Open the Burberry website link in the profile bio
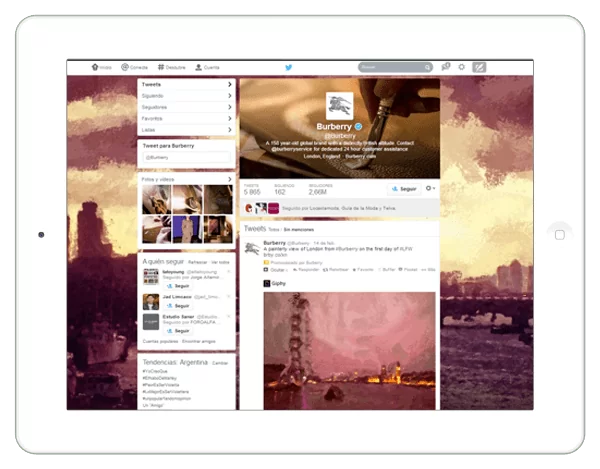Screen dimensions: 600x469 (x=360, y=156)
